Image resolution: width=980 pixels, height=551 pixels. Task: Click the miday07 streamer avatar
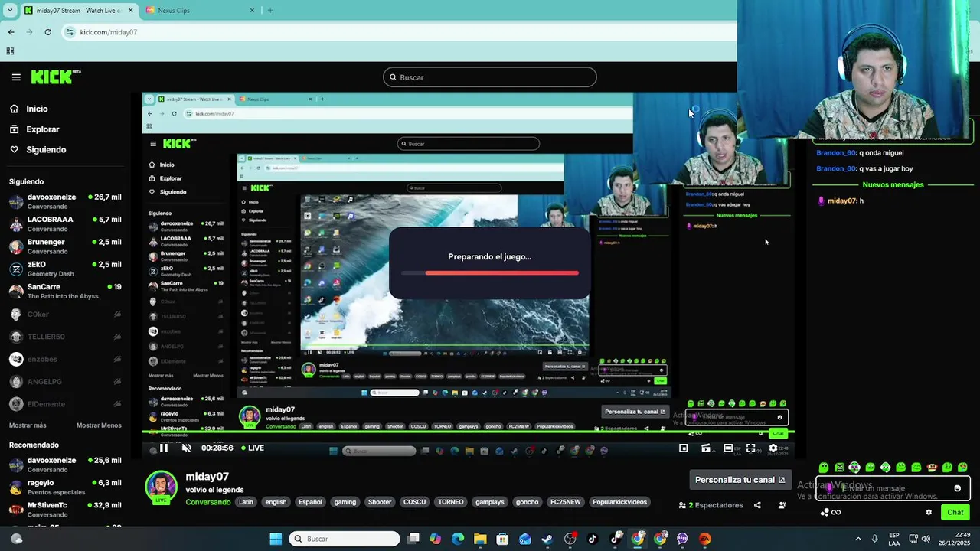(161, 487)
